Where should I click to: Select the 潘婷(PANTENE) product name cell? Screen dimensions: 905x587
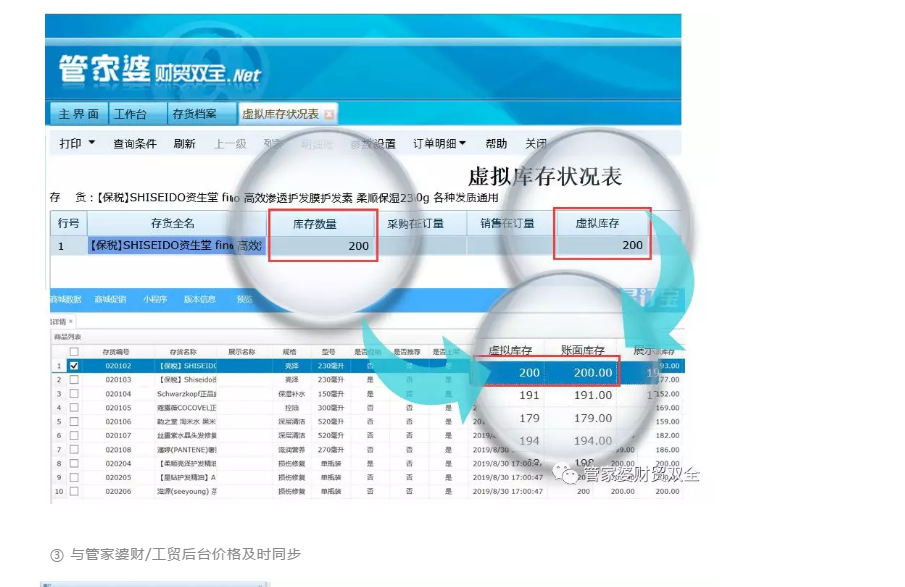point(186,450)
